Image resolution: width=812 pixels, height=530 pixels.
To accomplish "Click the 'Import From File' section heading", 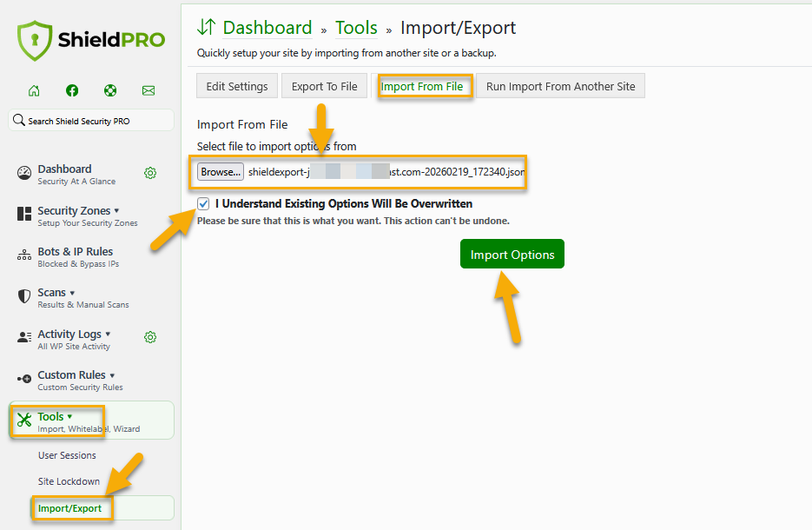I will tap(242, 124).
